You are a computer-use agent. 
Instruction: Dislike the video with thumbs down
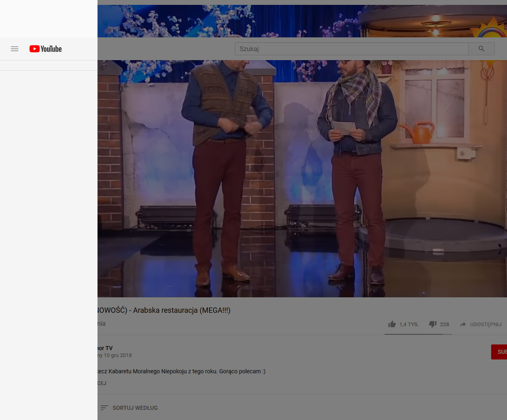(433, 324)
